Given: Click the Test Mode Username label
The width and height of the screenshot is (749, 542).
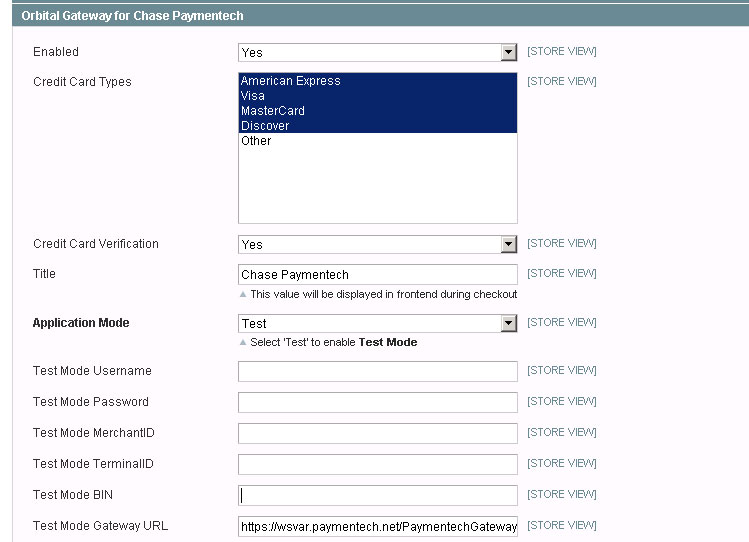Looking at the screenshot, I should click(92, 371).
